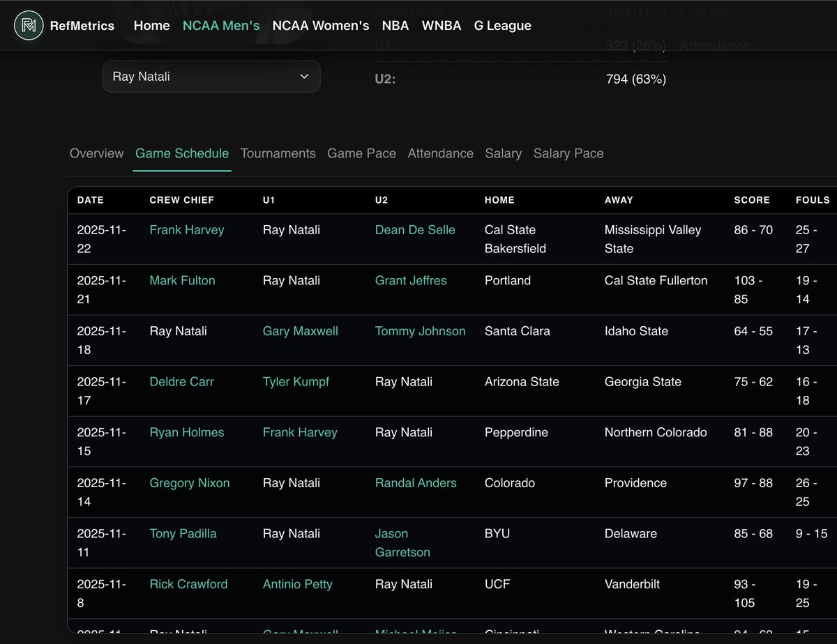The width and height of the screenshot is (837, 644).
Task: Click the Vanderbilt away cell
Action: click(632, 585)
